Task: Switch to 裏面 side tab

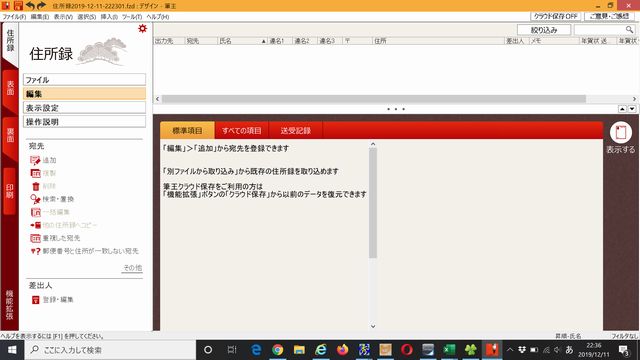Action: click(x=10, y=136)
